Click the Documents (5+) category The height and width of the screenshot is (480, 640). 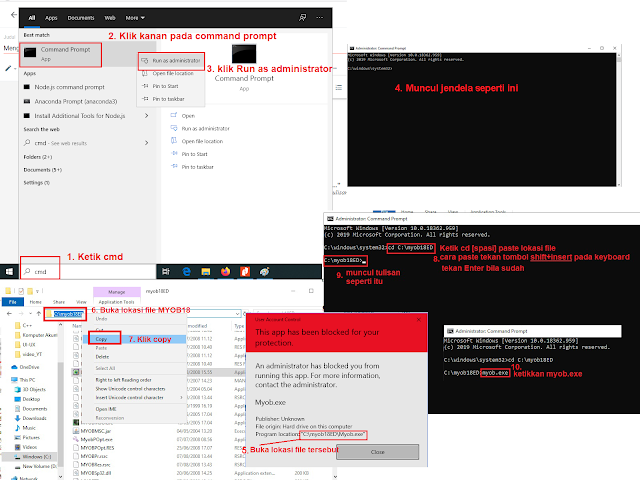[x=42, y=170]
